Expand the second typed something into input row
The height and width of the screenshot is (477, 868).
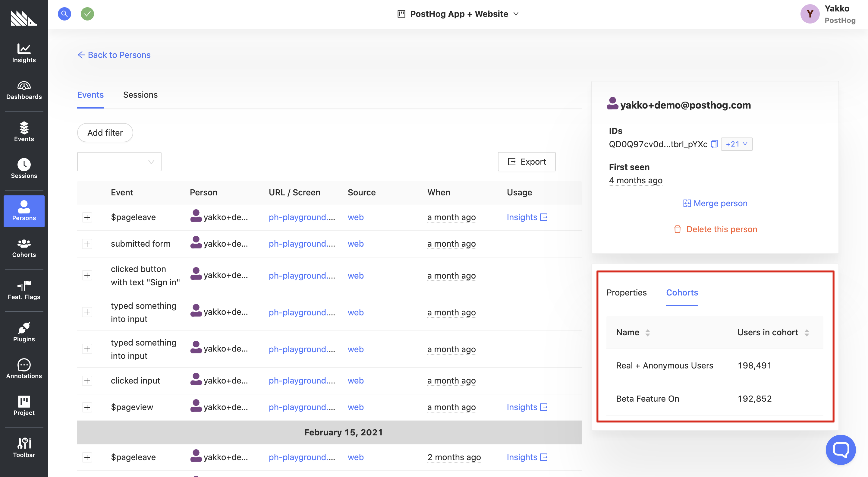pos(87,349)
